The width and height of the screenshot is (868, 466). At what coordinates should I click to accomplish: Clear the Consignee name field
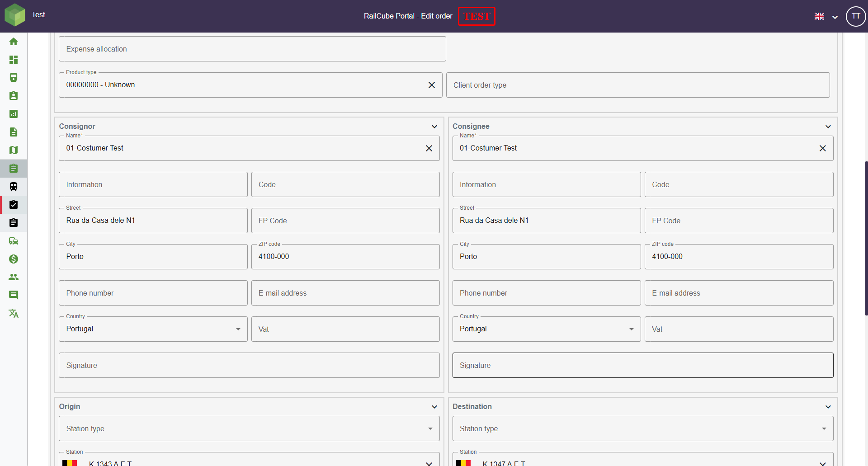click(822, 148)
